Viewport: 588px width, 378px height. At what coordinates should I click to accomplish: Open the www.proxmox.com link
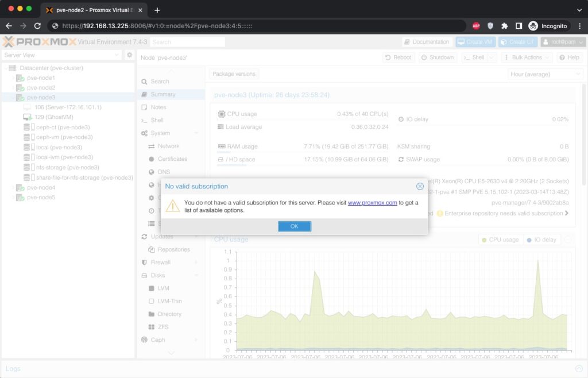click(x=372, y=202)
